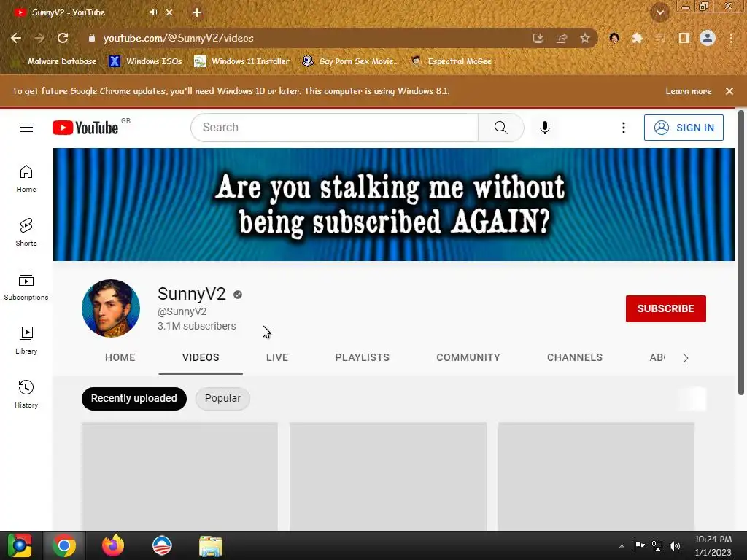This screenshot has width=747, height=560.
Task: Click the install app icon in address bar
Action: [x=538, y=38]
